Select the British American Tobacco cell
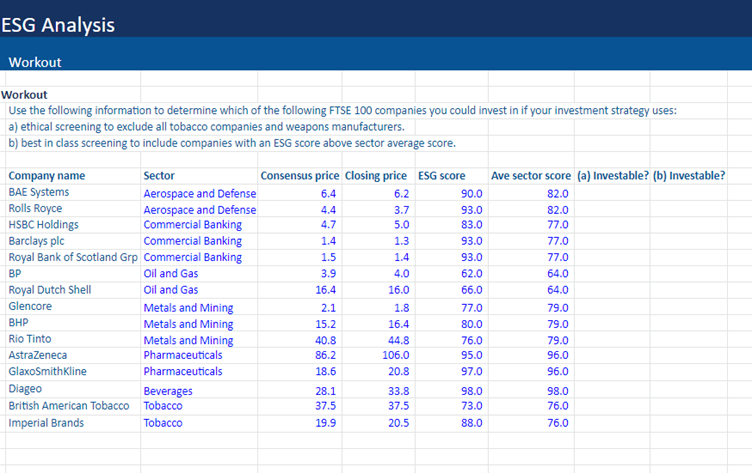The image size is (752, 473). coord(69,406)
